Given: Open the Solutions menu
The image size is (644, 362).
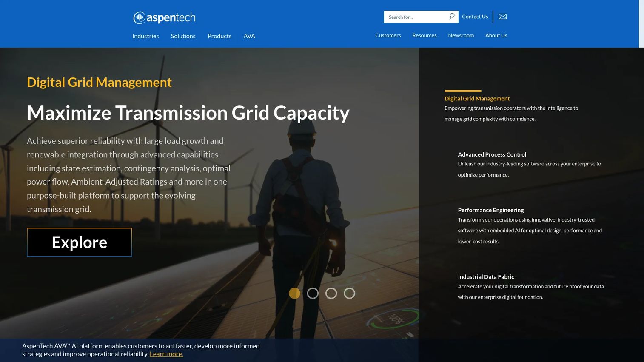Looking at the screenshot, I should (183, 36).
